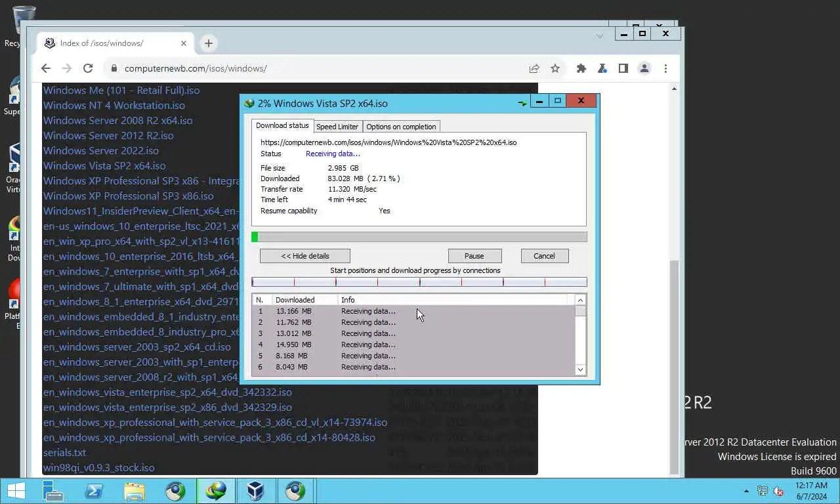Screen dimensions: 840x504
Task: Toggle Chrome side panel icon
Action: [623, 68]
